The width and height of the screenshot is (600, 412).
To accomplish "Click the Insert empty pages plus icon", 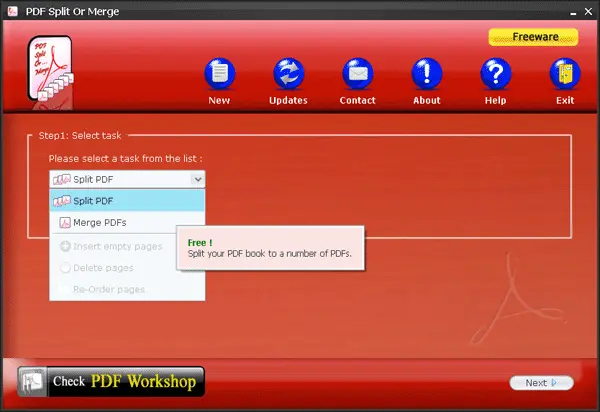I will pos(65,246).
